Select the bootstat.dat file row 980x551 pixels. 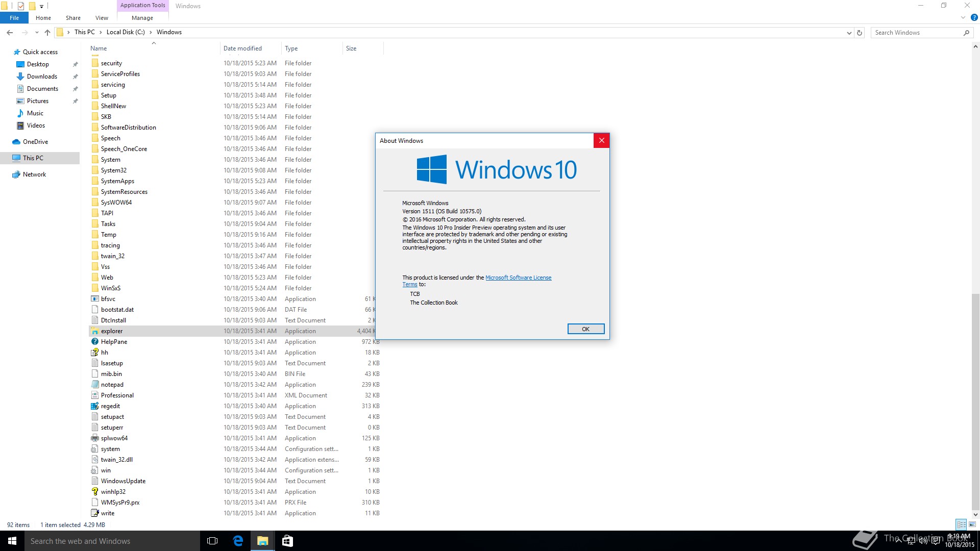pyautogui.click(x=235, y=310)
